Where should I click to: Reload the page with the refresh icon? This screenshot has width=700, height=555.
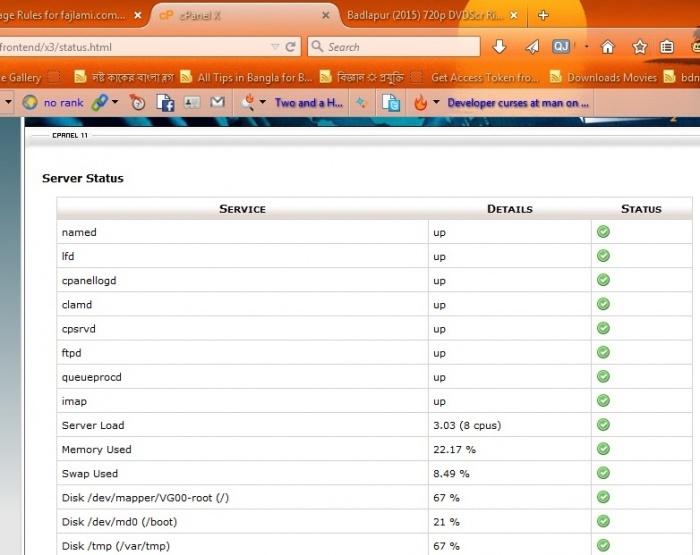291,47
